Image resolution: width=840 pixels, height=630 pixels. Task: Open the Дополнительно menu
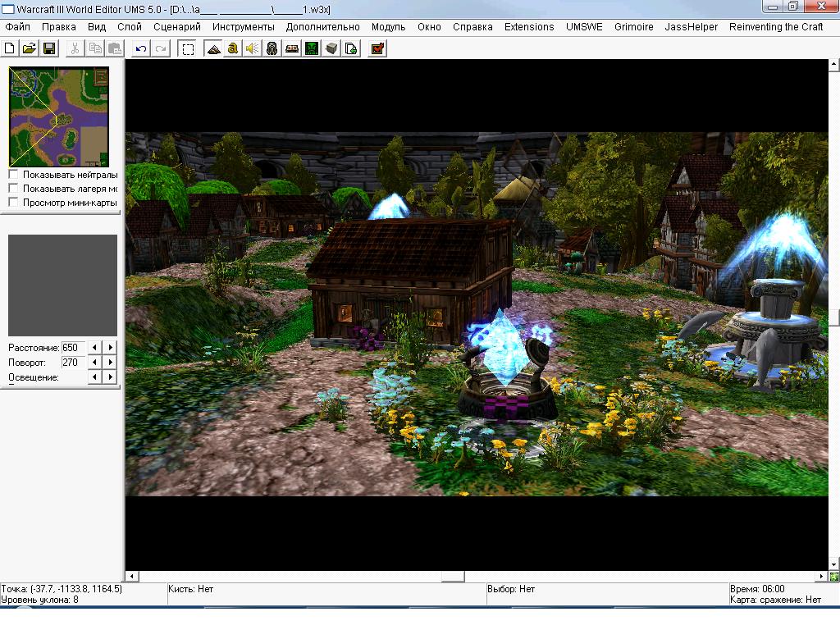pos(323,27)
